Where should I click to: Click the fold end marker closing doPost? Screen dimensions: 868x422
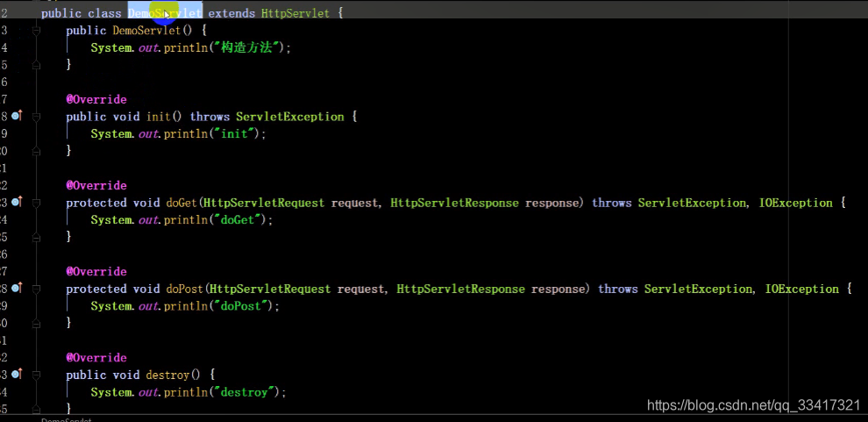[37, 324]
